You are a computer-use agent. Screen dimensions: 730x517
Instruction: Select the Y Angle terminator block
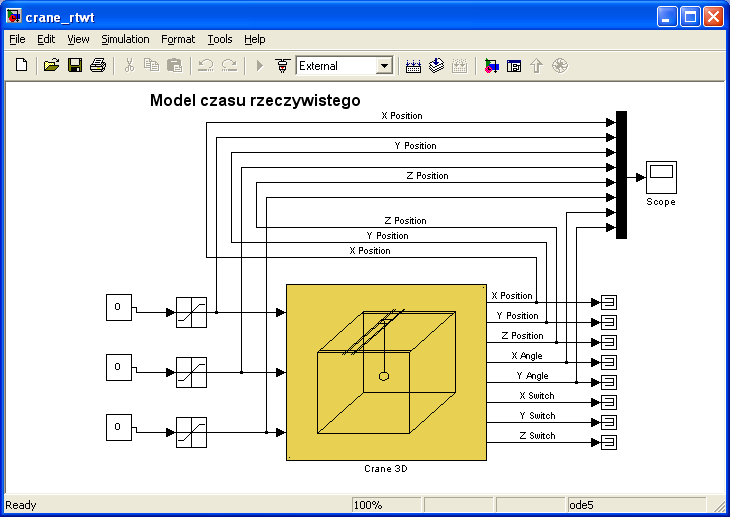609,382
